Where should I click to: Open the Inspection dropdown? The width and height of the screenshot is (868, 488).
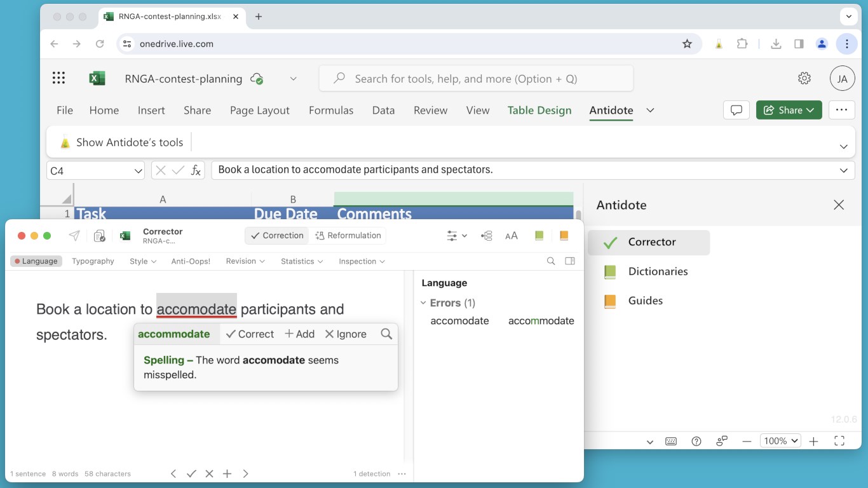pos(362,261)
